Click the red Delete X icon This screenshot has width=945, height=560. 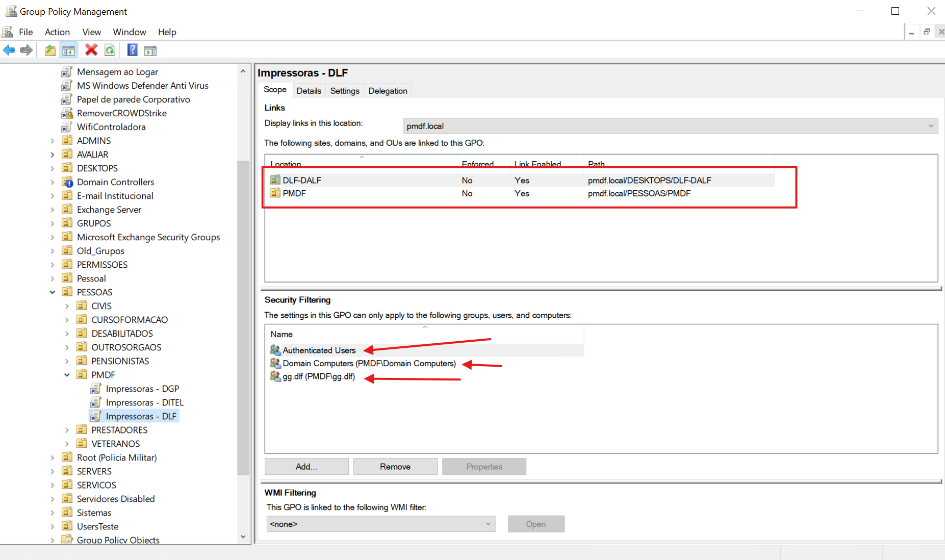91,50
